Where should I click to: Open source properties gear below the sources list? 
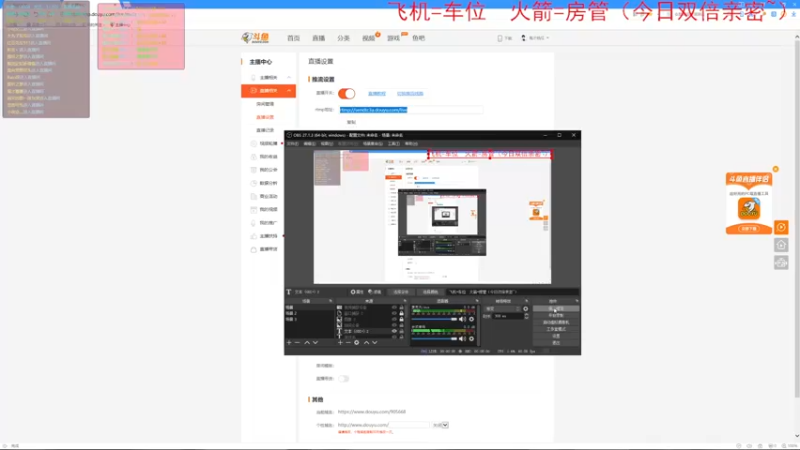point(357,342)
